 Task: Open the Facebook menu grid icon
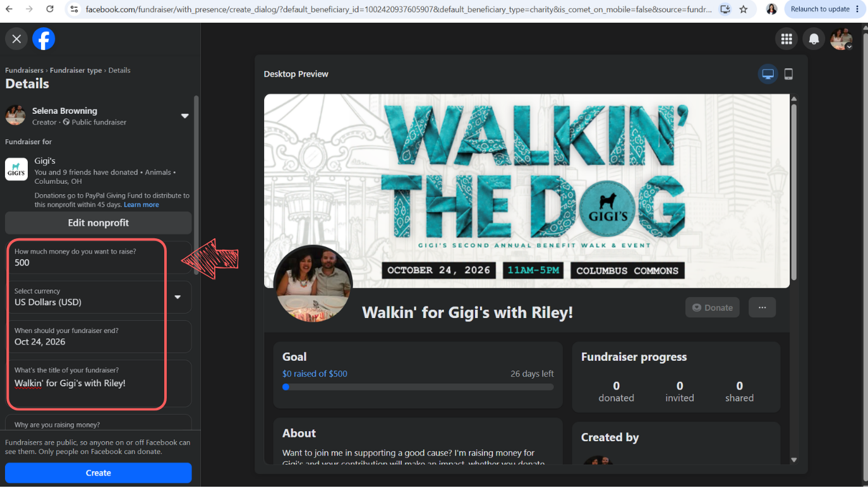(x=787, y=39)
